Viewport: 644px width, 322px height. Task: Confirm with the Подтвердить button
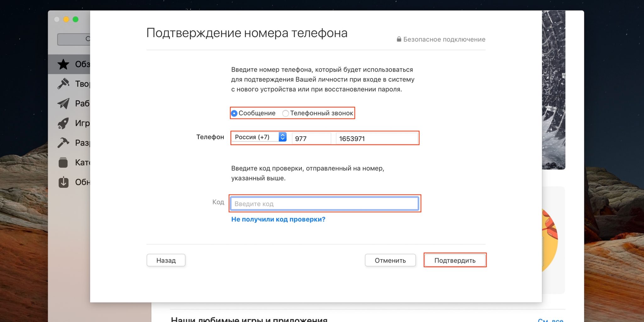(x=455, y=260)
